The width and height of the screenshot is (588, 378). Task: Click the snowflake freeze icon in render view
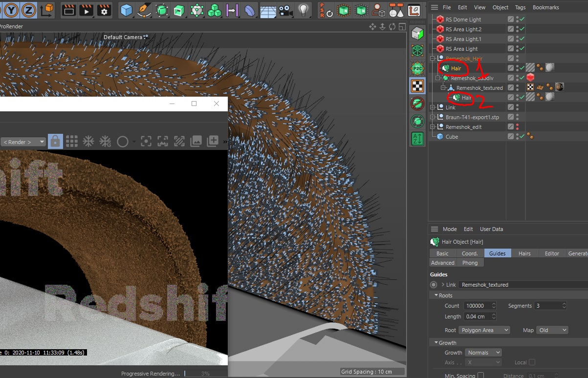pos(88,141)
